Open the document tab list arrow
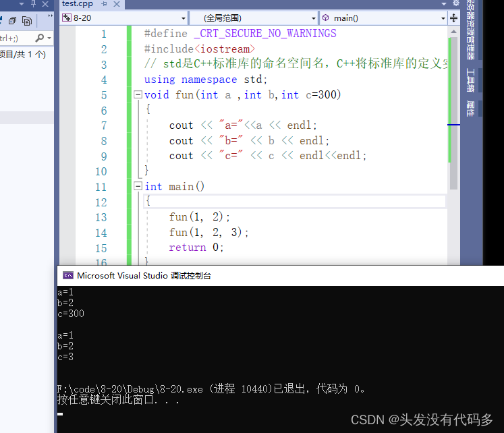 coord(444,4)
